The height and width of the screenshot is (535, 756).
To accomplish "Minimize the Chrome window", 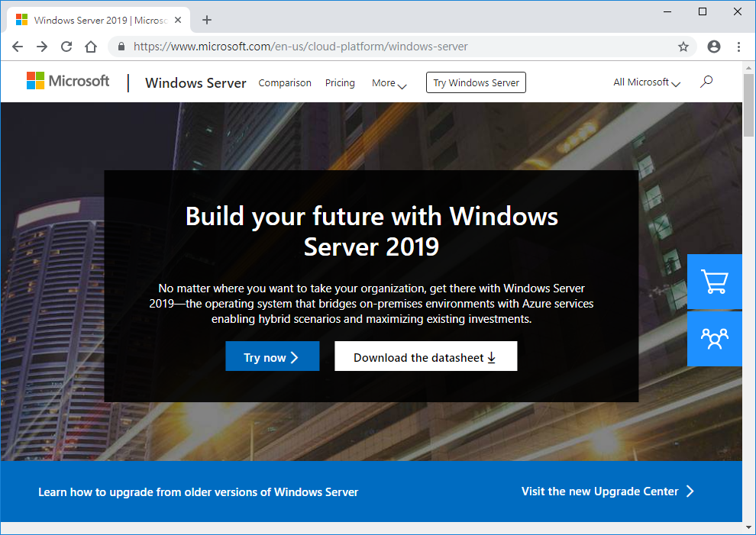I will click(667, 11).
